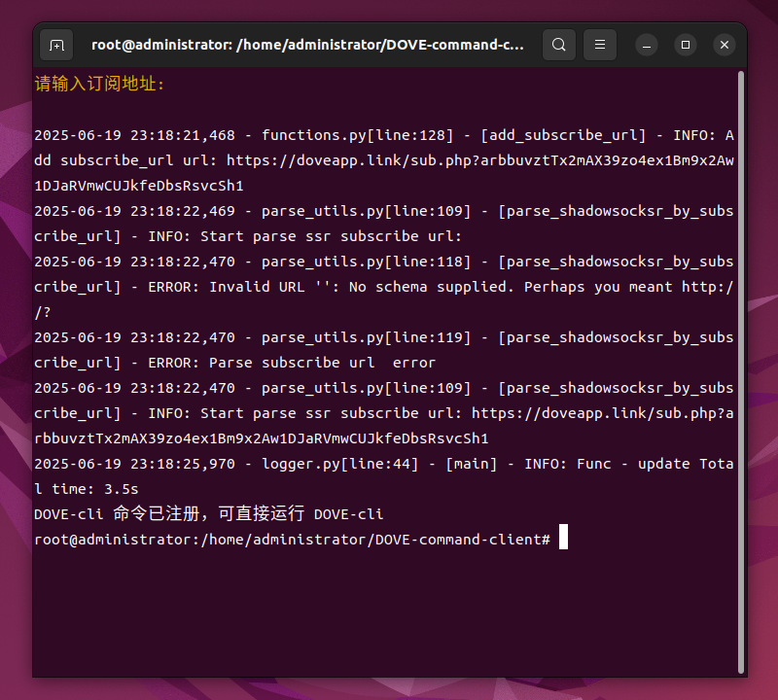The image size is (778, 700).
Task: Minimize the terminal window
Action: [x=648, y=45]
